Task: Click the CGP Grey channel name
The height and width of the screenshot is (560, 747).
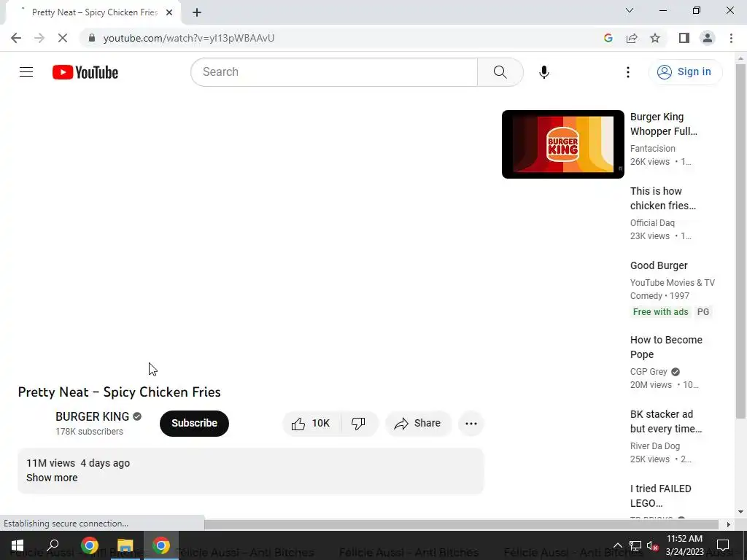Action: coord(649,371)
